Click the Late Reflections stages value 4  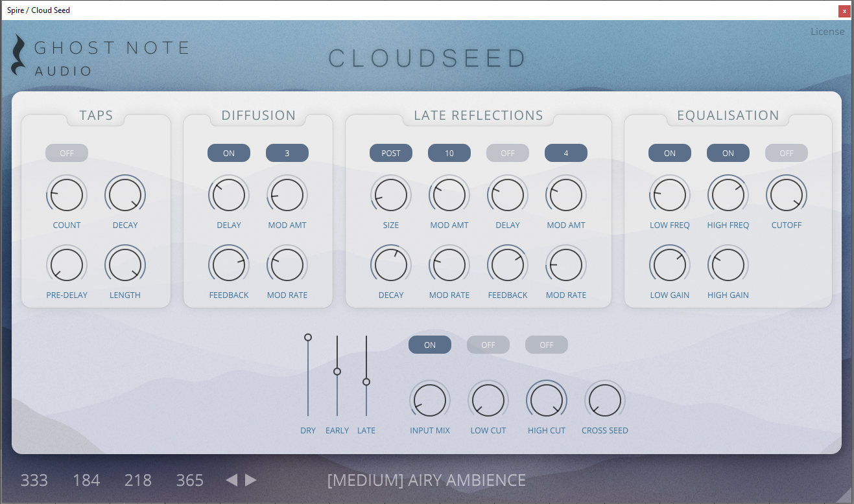coord(566,153)
